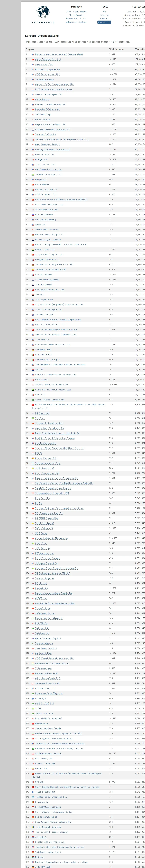Open Amateur Radio Digital Communications link
Screen dimensions: 145x868
pos(56,335)
